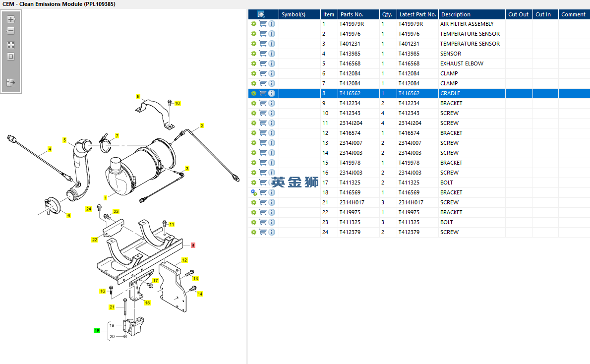Viewport: 590px width, 364px height.
Task: Open info icon for EXHAUST ELBOW row
Action: 272,63
